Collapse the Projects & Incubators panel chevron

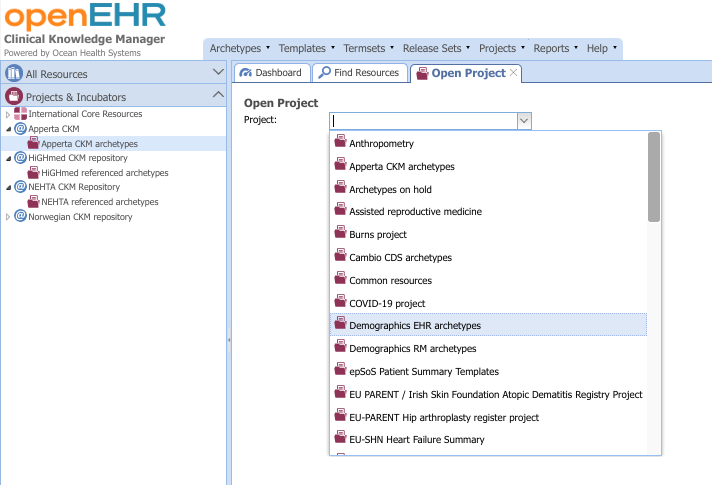(x=218, y=94)
